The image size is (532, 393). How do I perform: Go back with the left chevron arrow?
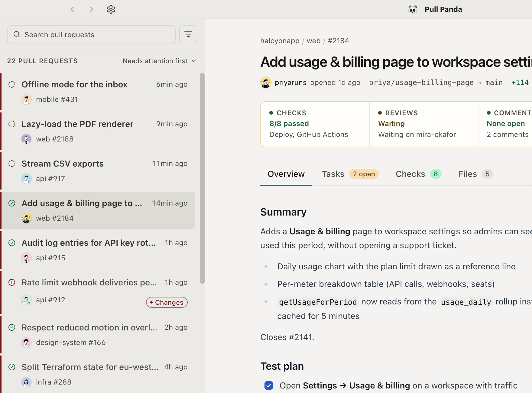pos(72,9)
